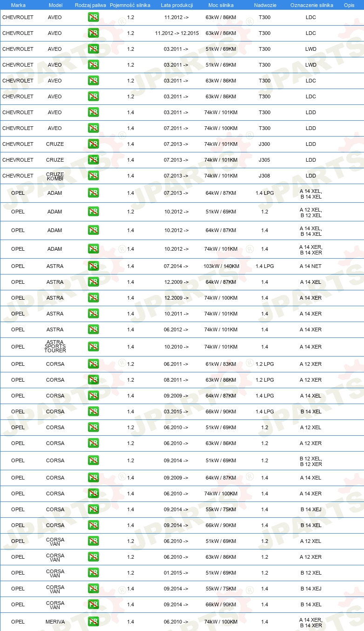The width and height of the screenshot is (364, 631).
Task: Click the Oznaczenie silnika column header
Action: 311,5
